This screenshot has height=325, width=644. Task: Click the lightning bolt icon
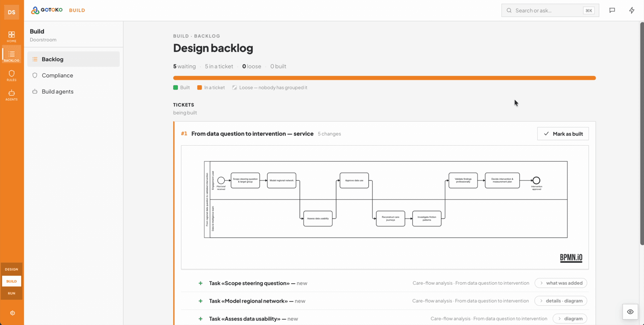(x=632, y=10)
